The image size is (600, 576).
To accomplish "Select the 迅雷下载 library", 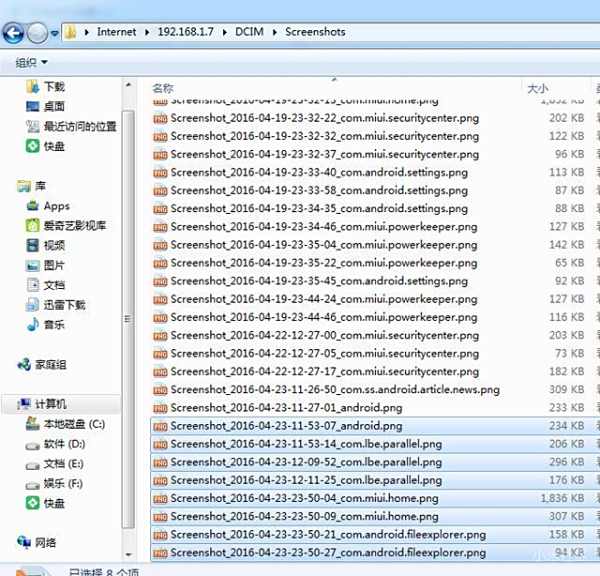I will [x=64, y=305].
